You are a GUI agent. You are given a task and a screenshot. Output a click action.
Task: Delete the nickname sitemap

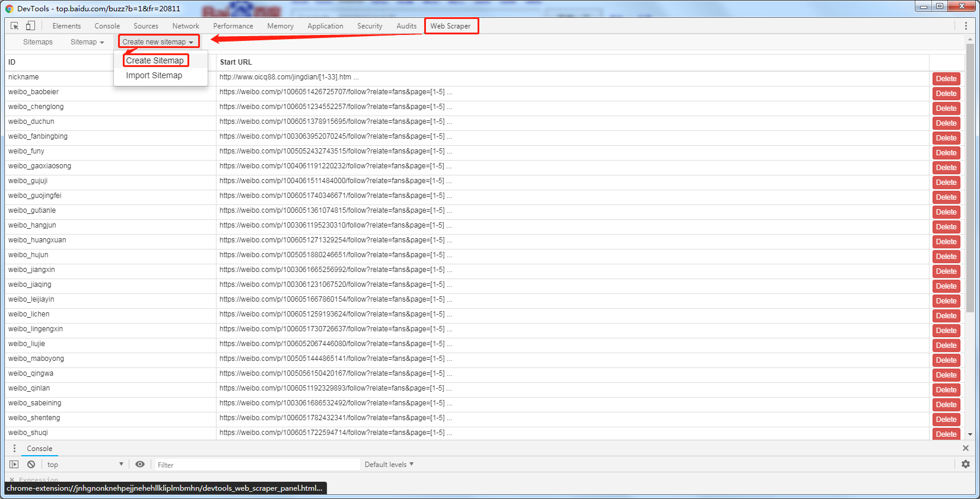coord(946,79)
